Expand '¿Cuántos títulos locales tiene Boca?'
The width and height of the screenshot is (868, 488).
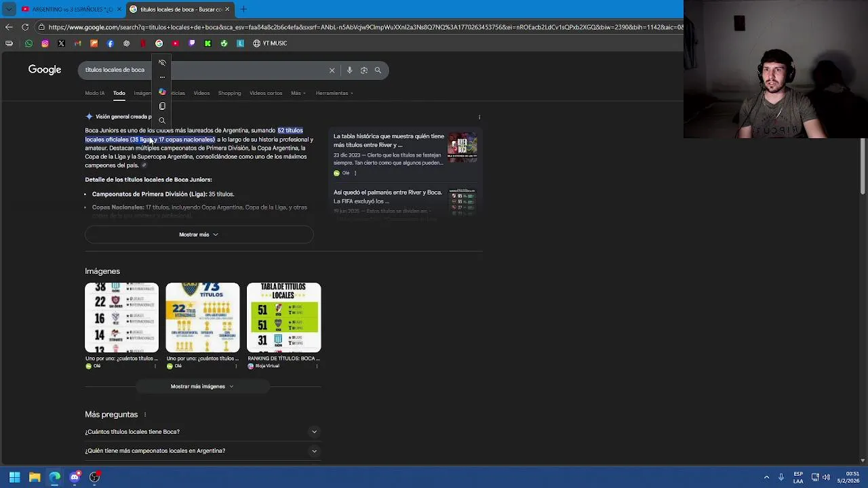[x=202, y=432]
